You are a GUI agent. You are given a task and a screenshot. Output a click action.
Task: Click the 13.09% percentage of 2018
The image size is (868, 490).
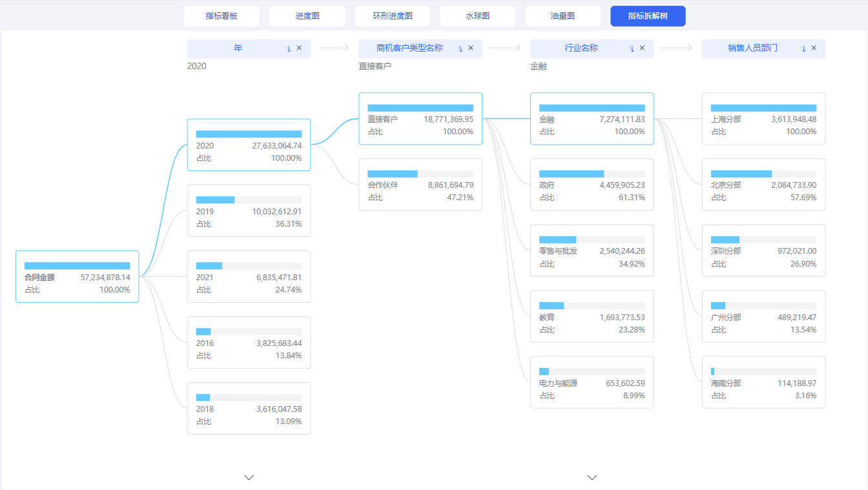(x=289, y=422)
